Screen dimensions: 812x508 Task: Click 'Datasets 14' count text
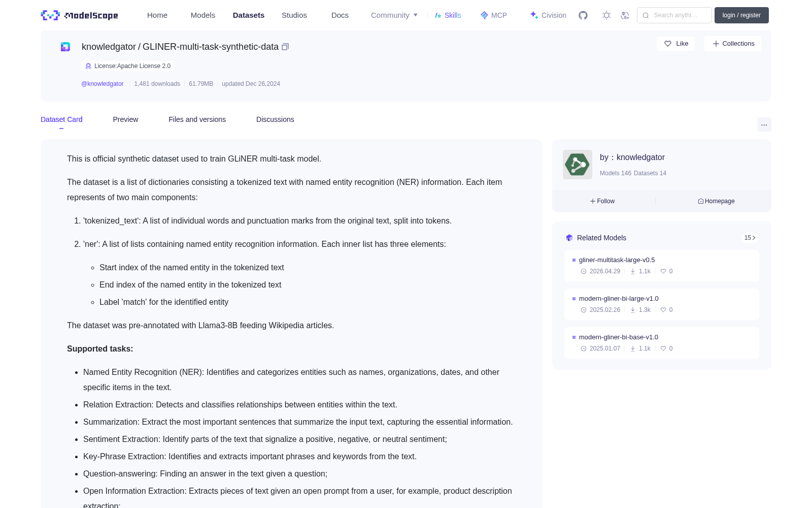point(650,173)
